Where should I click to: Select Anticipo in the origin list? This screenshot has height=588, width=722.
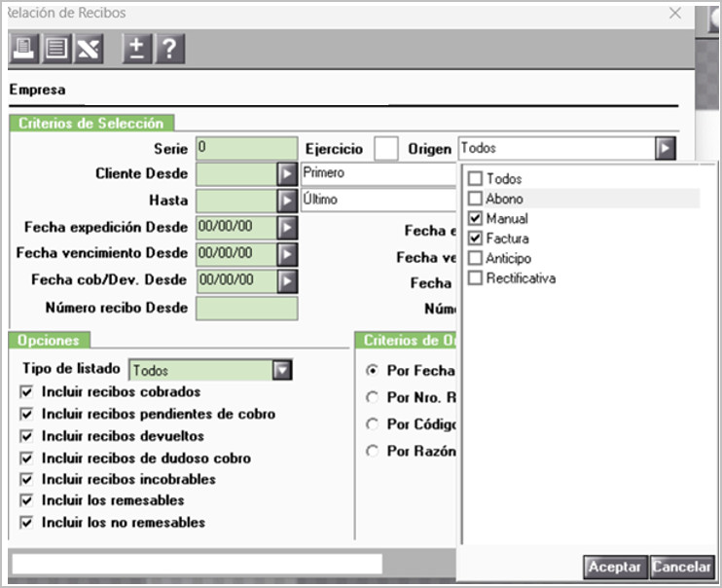coord(499,258)
